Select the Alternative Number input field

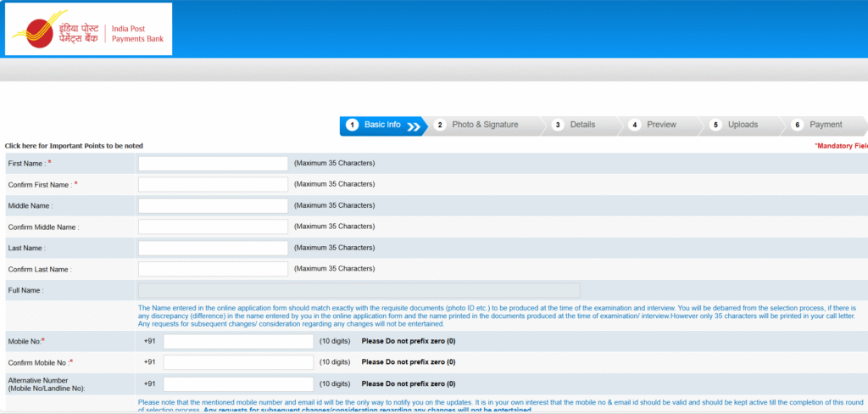coord(238,383)
